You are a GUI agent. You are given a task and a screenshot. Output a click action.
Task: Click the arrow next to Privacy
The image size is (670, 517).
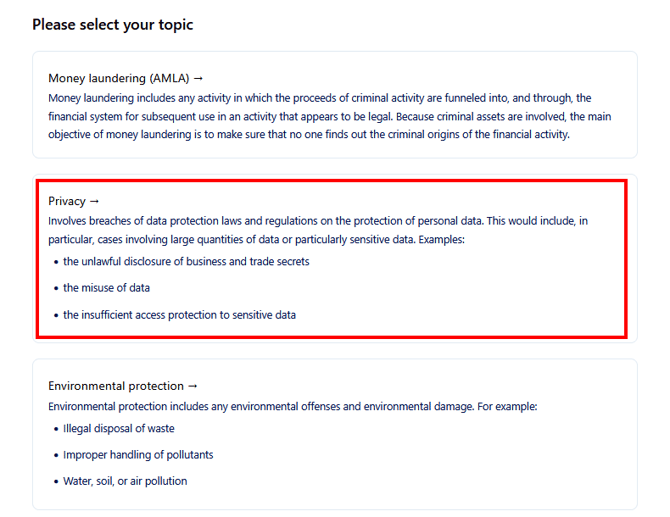94,201
